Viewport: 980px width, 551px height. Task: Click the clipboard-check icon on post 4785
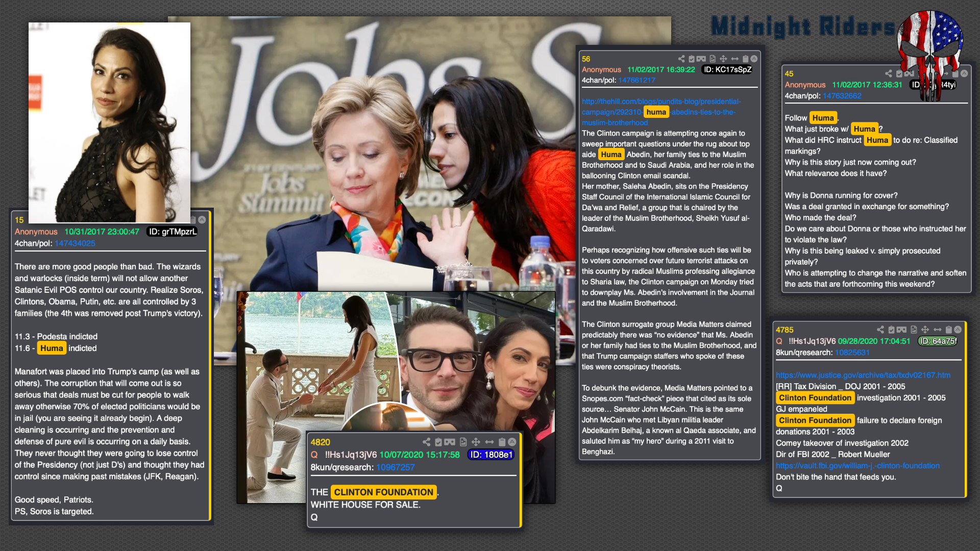(891, 330)
